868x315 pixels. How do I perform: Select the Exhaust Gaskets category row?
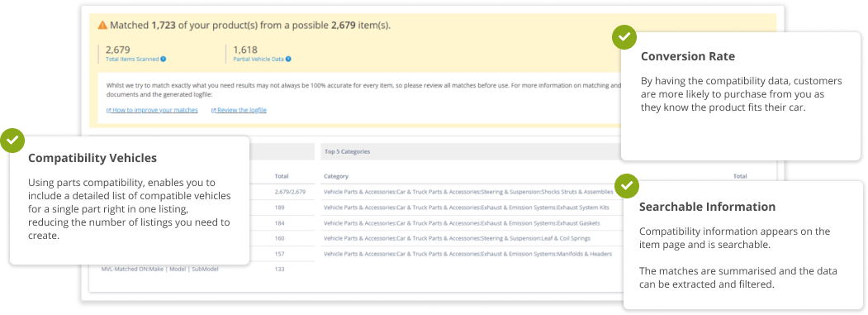[x=462, y=223]
